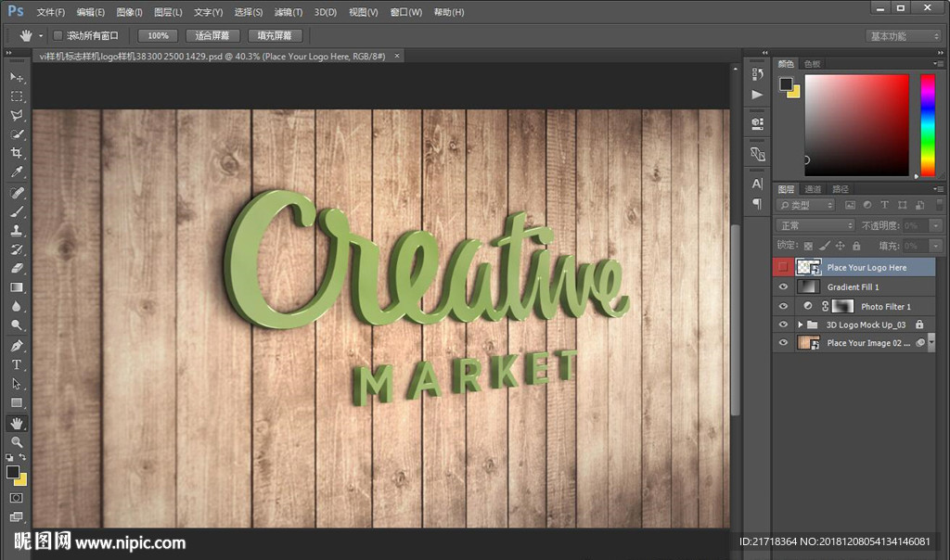The image size is (950, 560).
Task: Select the Quick Selection tool
Action: tap(17, 134)
